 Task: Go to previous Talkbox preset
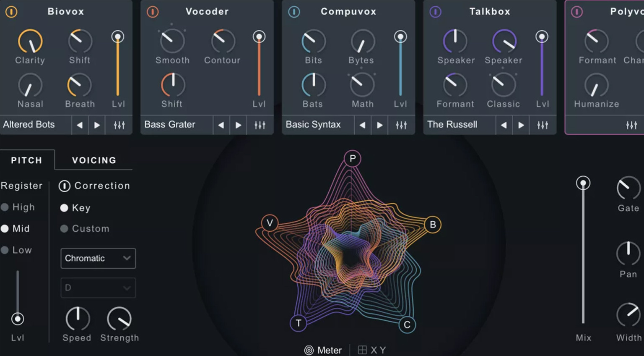(x=504, y=125)
